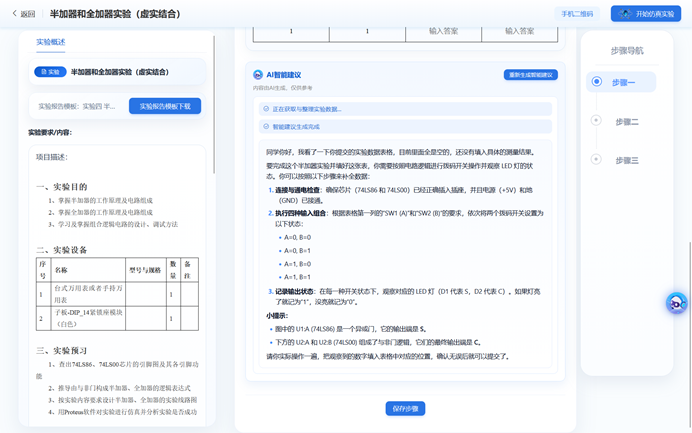Click the 型号与规格 column header
Viewport: 692px width, 433px height.
pos(145,270)
